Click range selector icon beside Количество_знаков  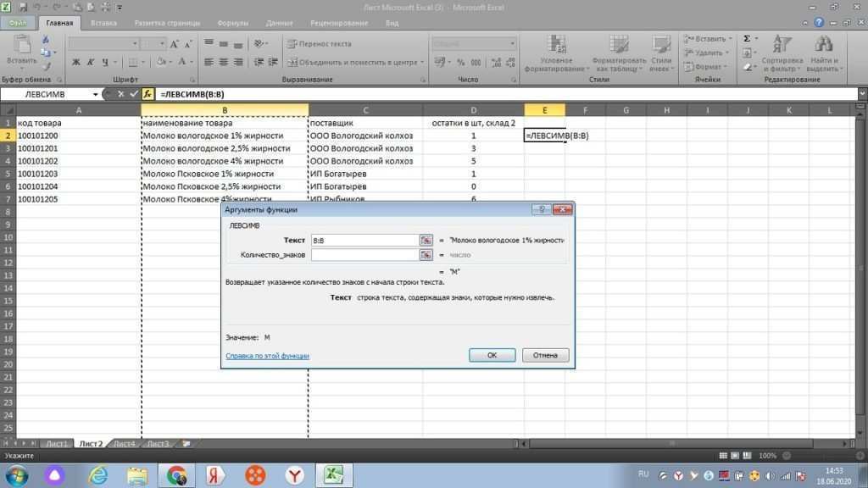click(x=426, y=254)
